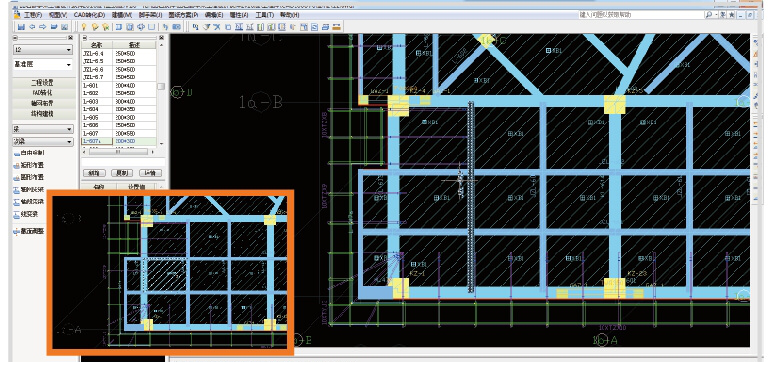The height and width of the screenshot is (376, 769).
Task: Select the free-draw beam tool in left list
Action: (x=28, y=153)
